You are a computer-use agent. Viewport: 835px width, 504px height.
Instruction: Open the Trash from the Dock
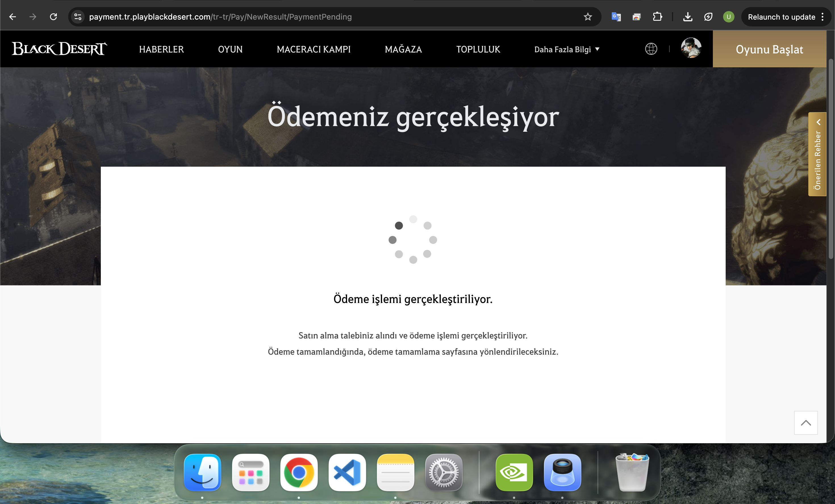click(x=632, y=472)
